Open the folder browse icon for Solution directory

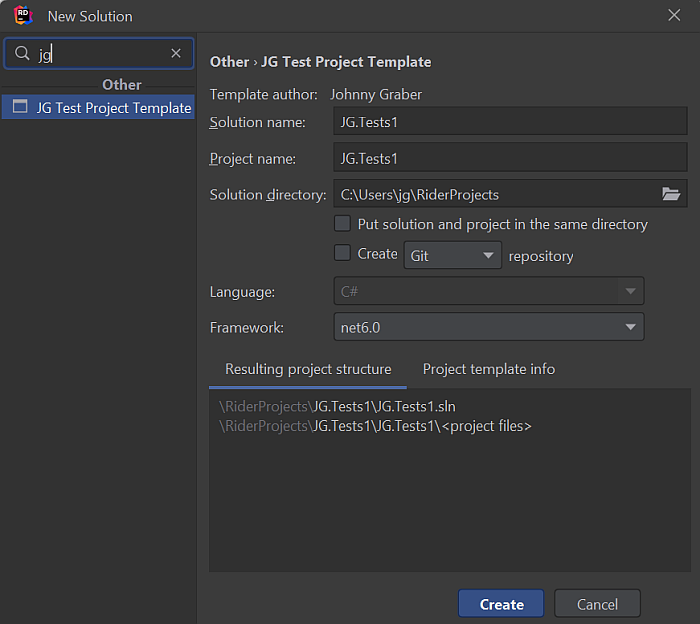coord(671,194)
